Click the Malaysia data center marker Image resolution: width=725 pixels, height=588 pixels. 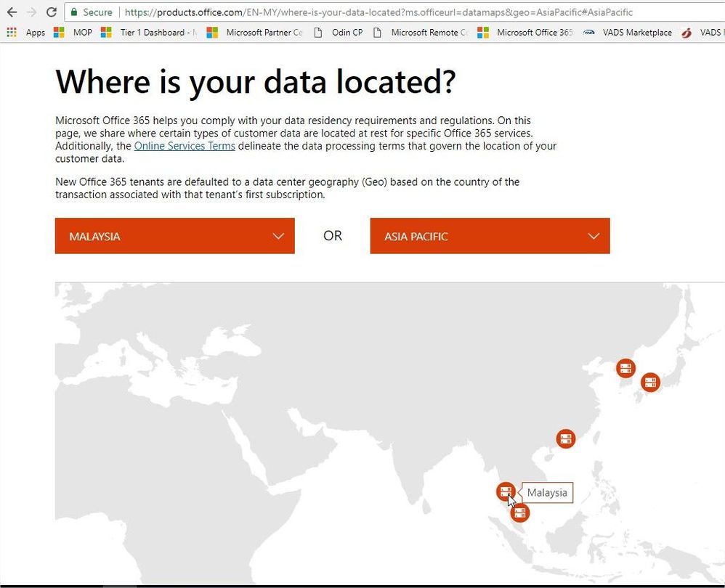coord(506,491)
